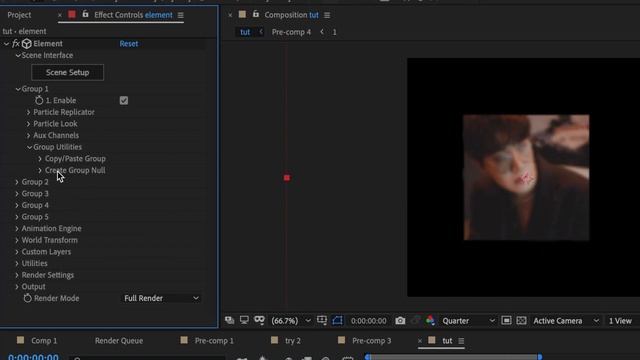Collapse the Element effect twirl arrow
The image size is (640, 360).
6,44
